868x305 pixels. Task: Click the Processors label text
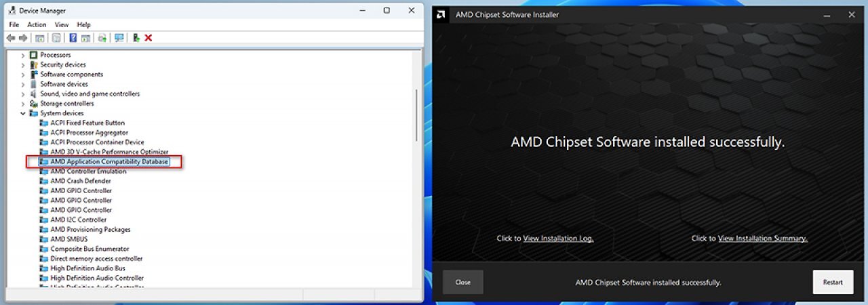pos(55,55)
